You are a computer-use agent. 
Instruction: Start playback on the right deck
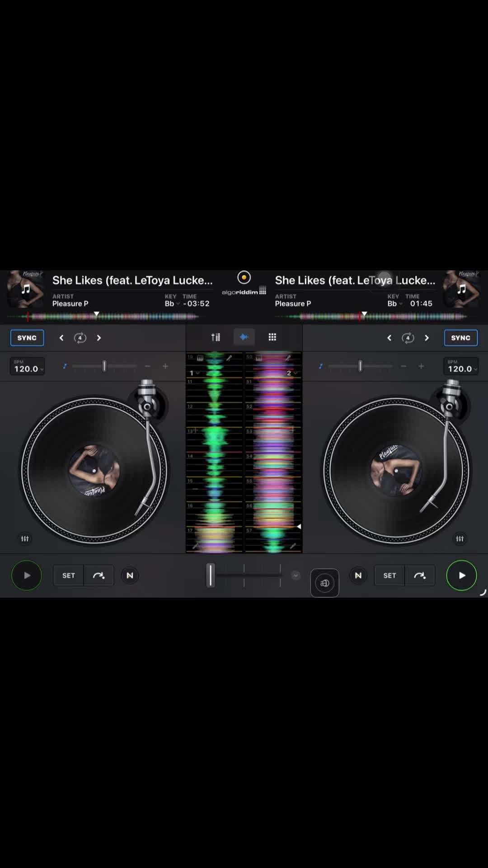461,576
